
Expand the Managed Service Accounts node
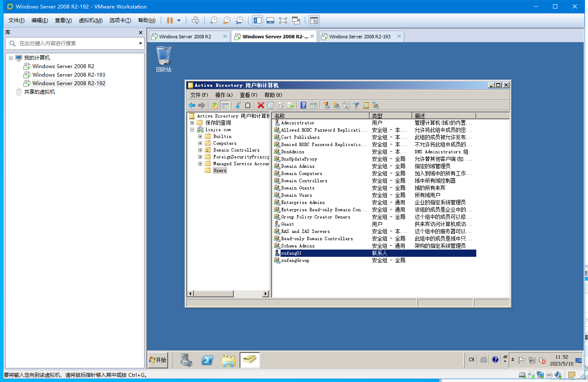pos(200,164)
